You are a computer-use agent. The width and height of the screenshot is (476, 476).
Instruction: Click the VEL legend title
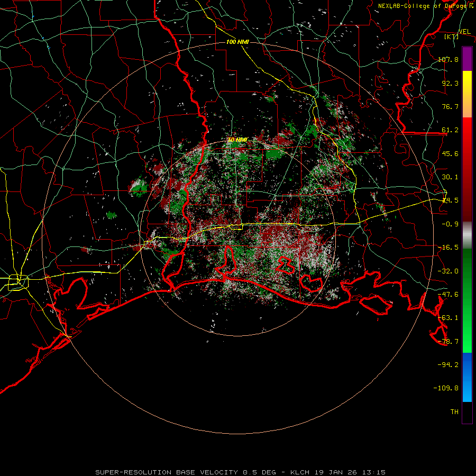[x=464, y=32]
